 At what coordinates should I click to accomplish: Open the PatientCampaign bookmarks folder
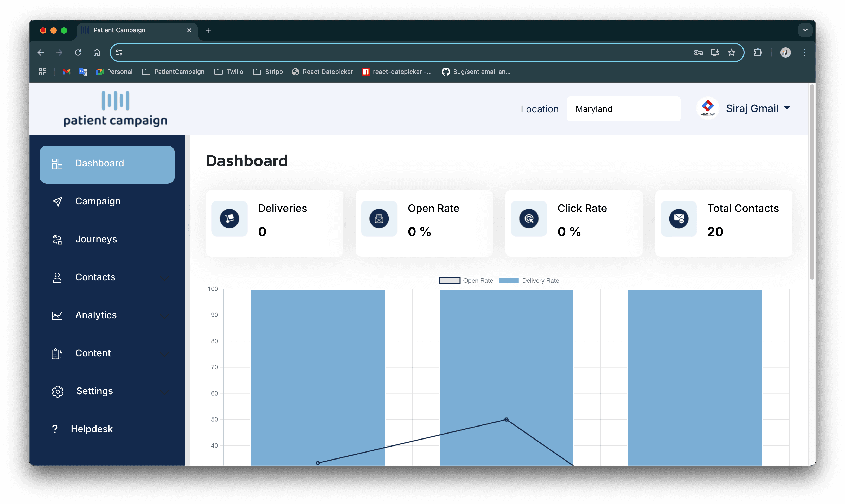tap(173, 72)
